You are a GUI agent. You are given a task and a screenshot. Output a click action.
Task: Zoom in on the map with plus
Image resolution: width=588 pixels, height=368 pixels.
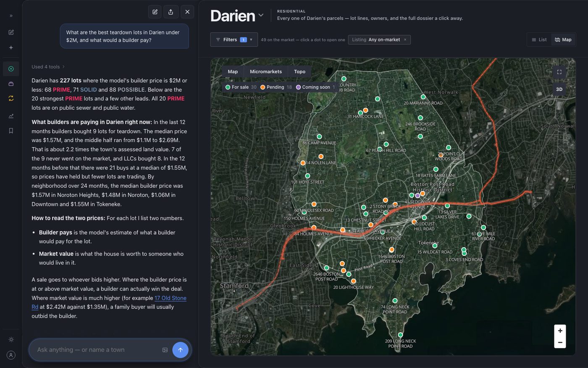[x=560, y=331]
